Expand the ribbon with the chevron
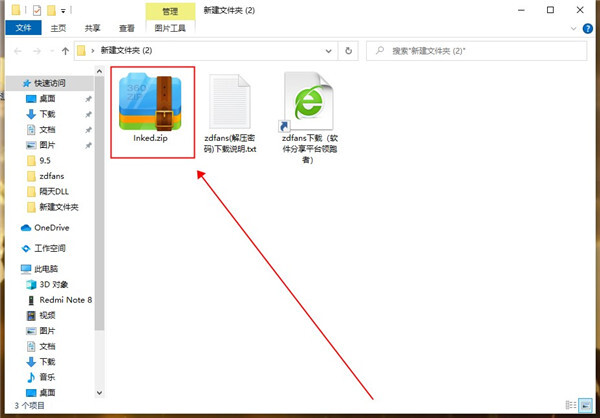This screenshot has height=418, width=600. pos(573,28)
